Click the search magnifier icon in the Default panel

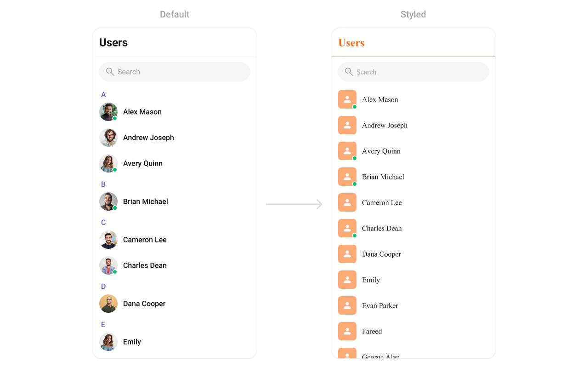pyautogui.click(x=110, y=72)
